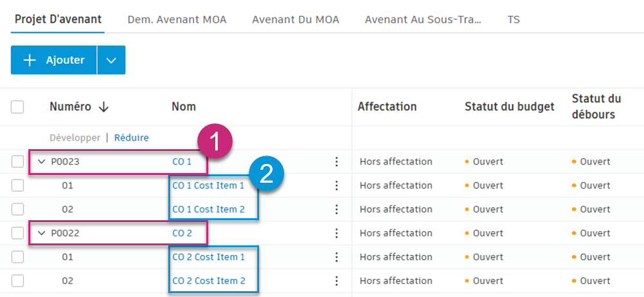Switch to the Dem. Avenant MOA tab
This screenshot has height=297, width=644.
point(177,19)
